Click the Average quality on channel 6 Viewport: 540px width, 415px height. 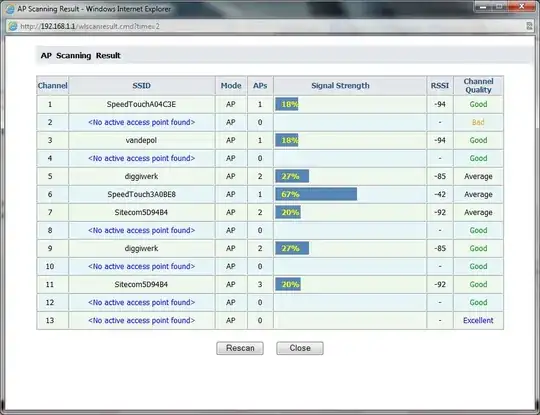(x=478, y=194)
